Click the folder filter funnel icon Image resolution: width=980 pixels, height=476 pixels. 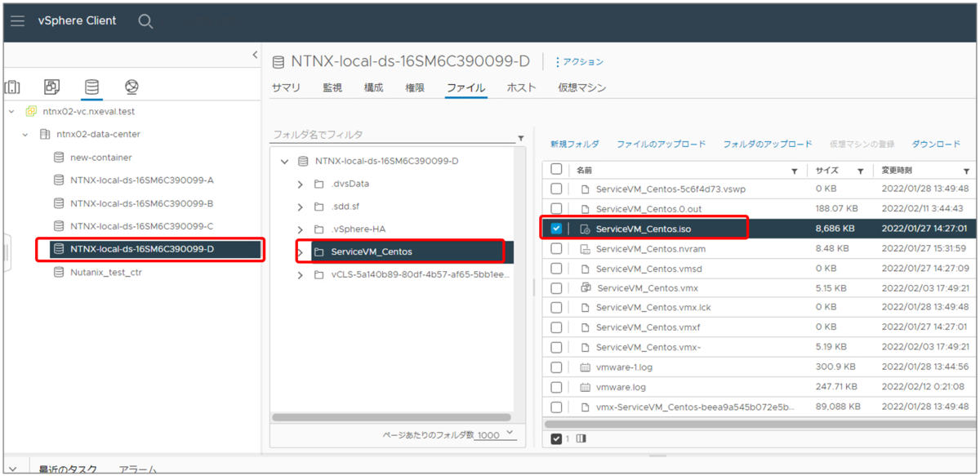pos(521,138)
